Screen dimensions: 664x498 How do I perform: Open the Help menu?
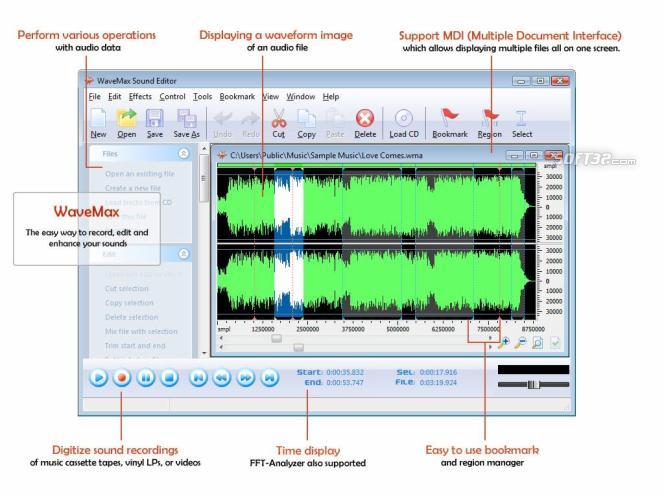pyautogui.click(x=331, y=97)
